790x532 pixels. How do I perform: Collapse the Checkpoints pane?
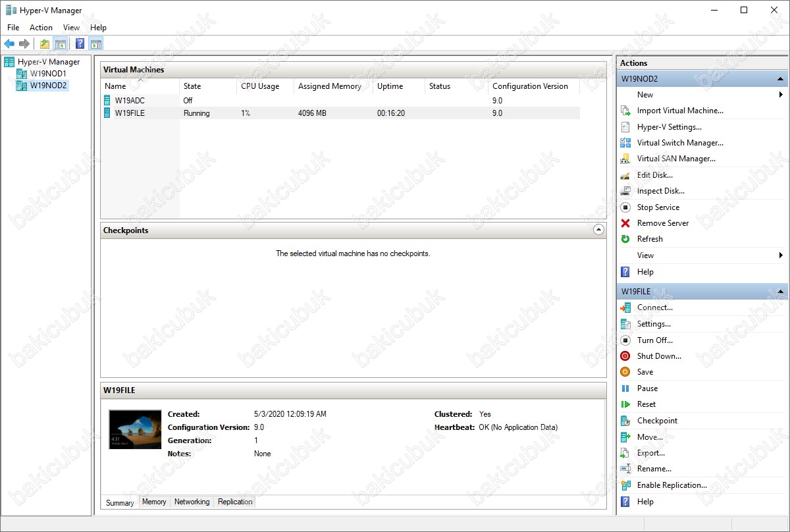click(x=598, y=230)
